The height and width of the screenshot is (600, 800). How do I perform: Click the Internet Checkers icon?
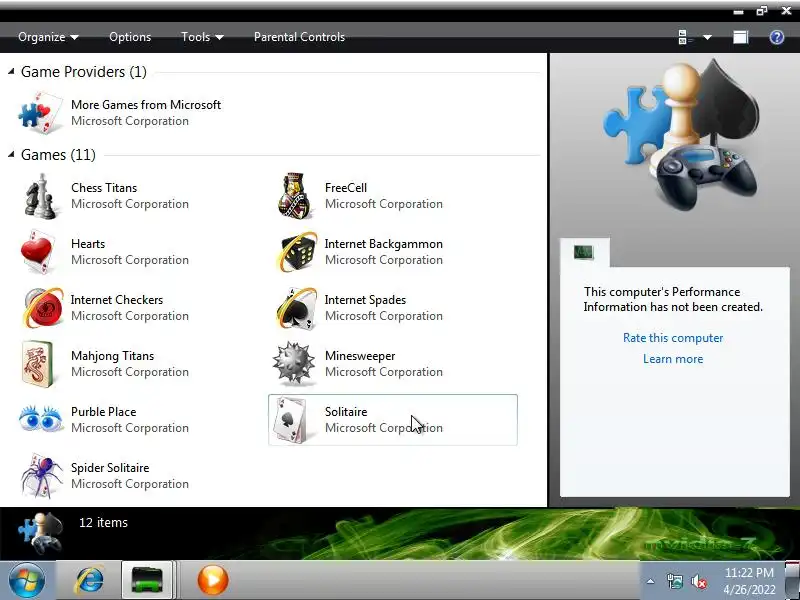click(x=43, y=308)
